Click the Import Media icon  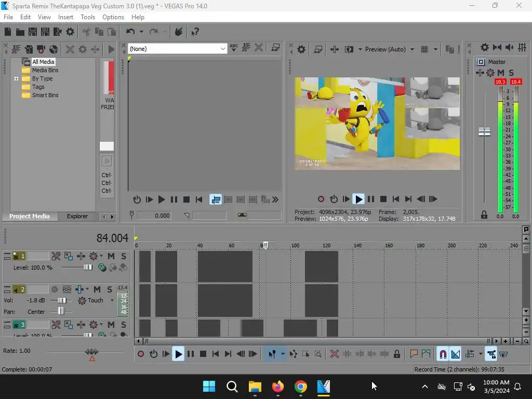point(29,49)
